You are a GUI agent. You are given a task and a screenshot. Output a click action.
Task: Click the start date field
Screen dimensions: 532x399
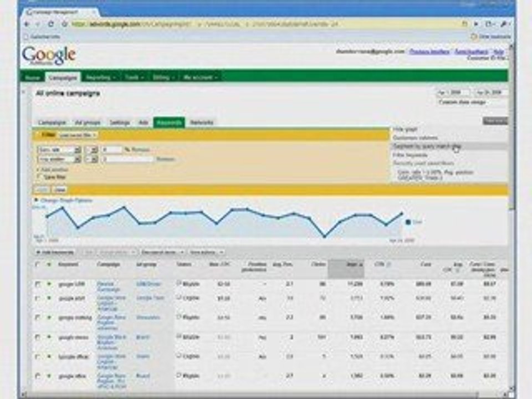[453, 93]
